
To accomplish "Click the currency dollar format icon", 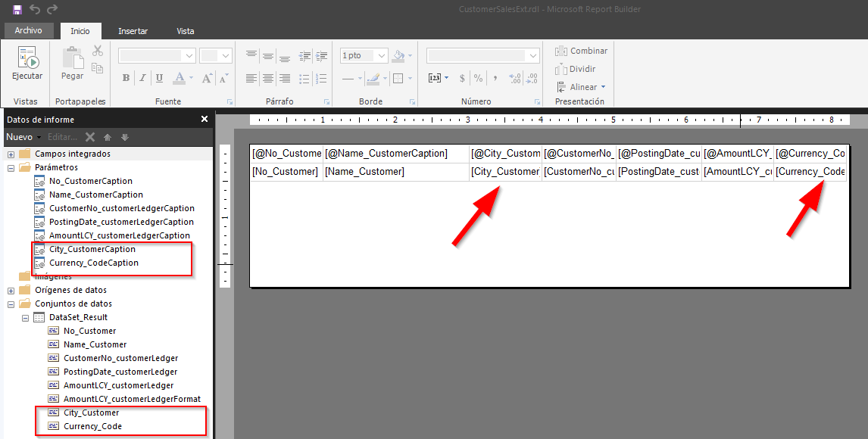I will [462, 79].
